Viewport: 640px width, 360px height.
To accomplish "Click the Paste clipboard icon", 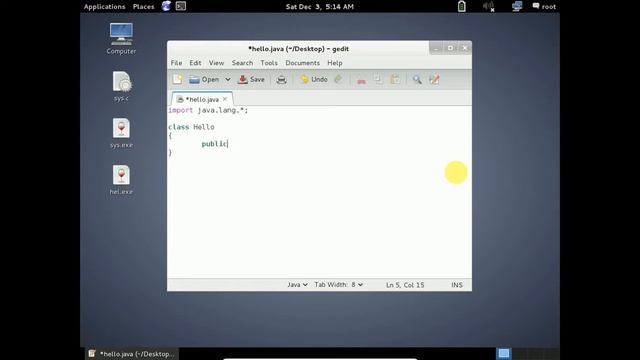I will click(395, 80).
